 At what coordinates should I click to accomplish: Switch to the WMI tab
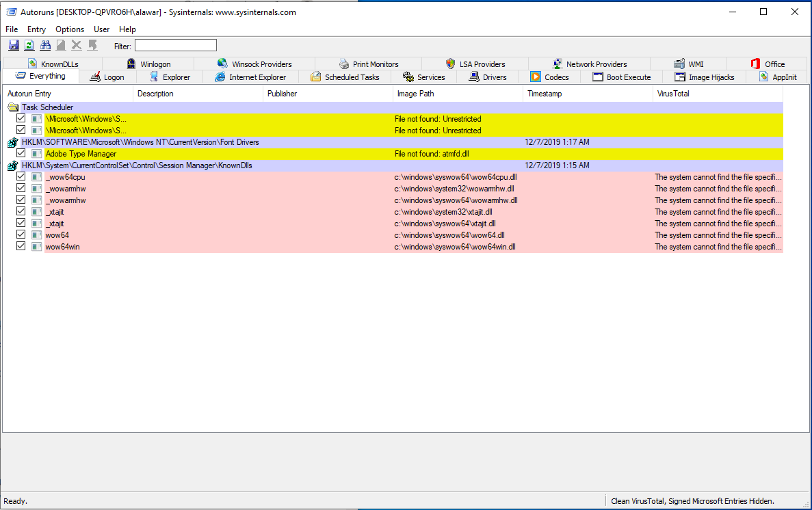click(689, 64)
